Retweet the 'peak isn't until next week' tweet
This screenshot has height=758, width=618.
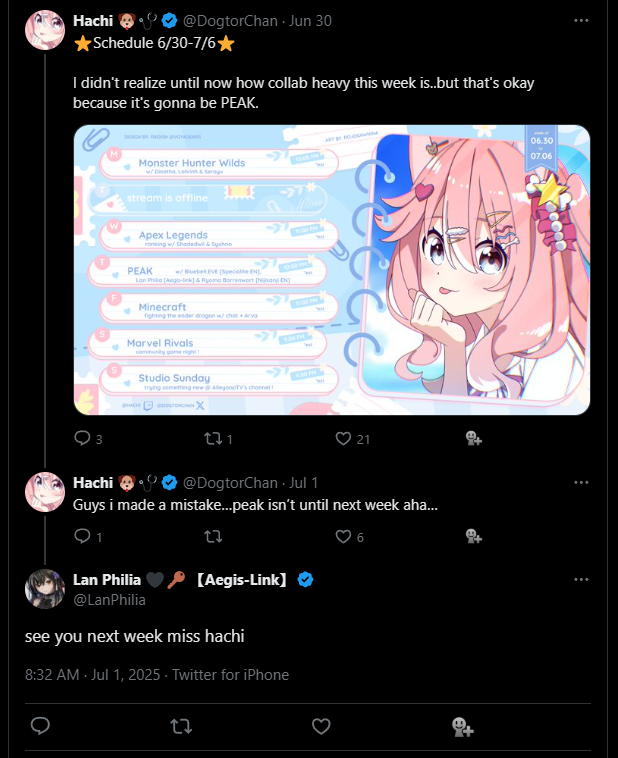pyautogui.click(x=213, y=536)
